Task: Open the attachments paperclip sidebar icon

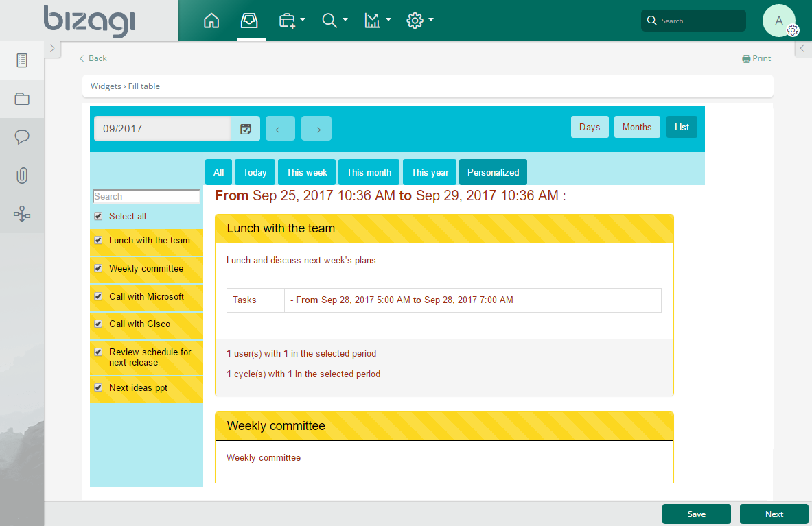Action: click(22, 176)
